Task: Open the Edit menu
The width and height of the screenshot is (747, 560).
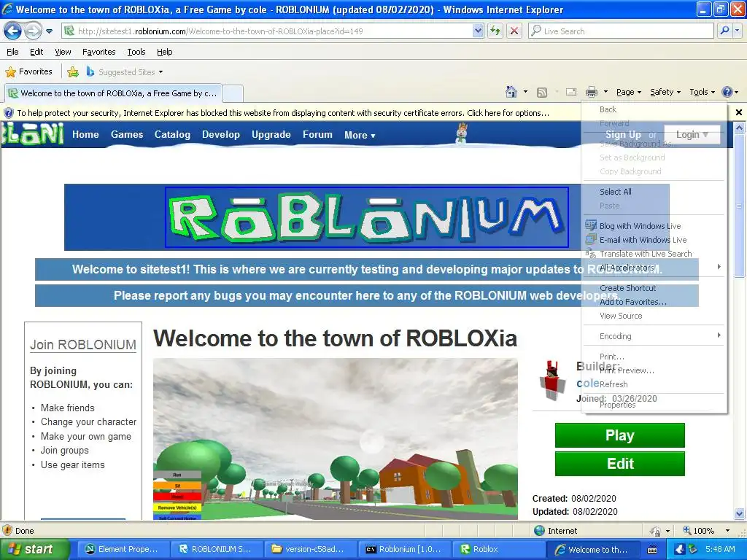Action: click(36, 52)
